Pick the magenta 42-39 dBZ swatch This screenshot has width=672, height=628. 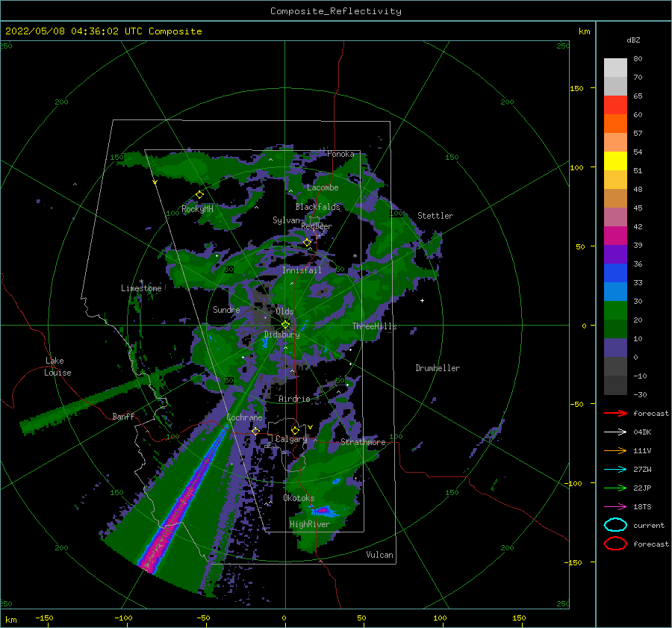(x=615, y=235)
